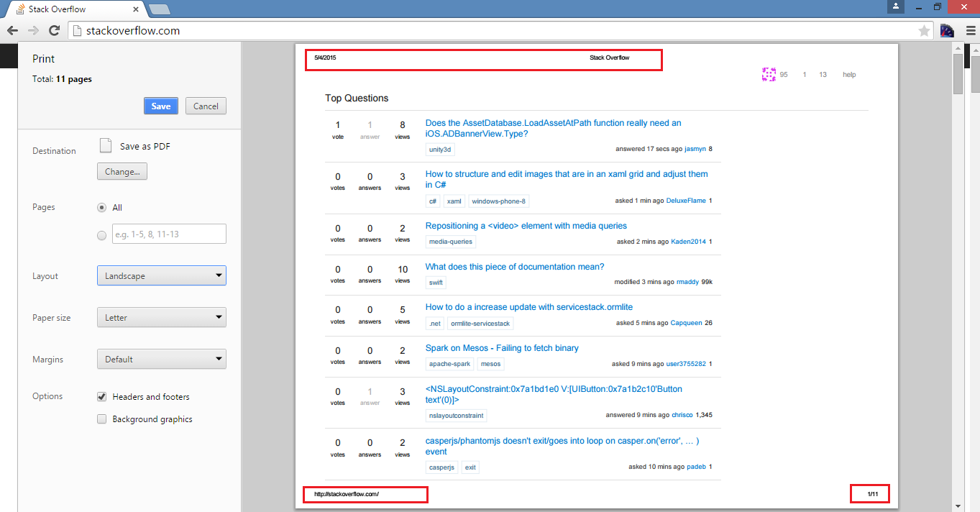Click the '1/11' page number footer
980x512 pixels.
click(x=873, y=494)
